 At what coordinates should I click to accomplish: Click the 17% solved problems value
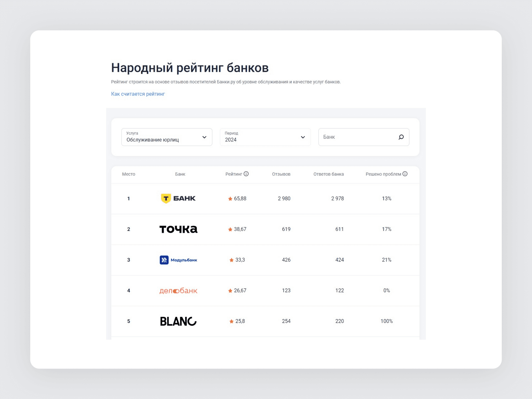387,229
